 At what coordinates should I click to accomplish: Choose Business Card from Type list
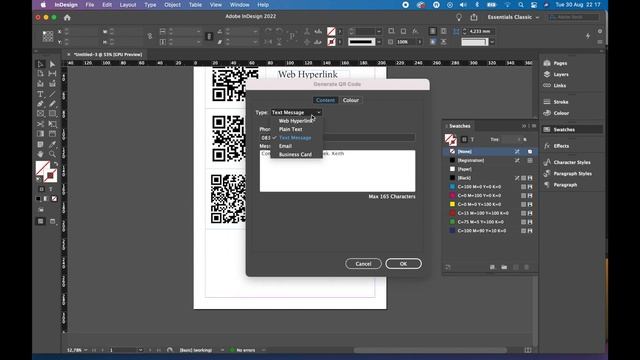[x=295, y=155]
